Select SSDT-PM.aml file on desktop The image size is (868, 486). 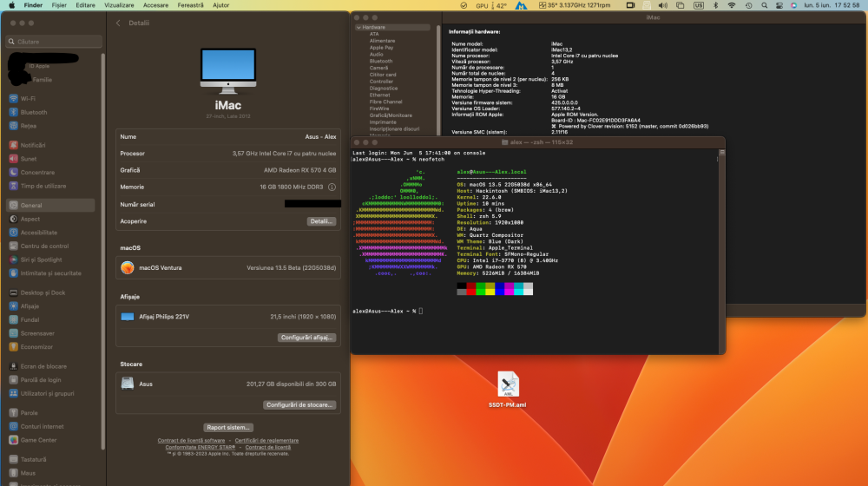[508, 390]
